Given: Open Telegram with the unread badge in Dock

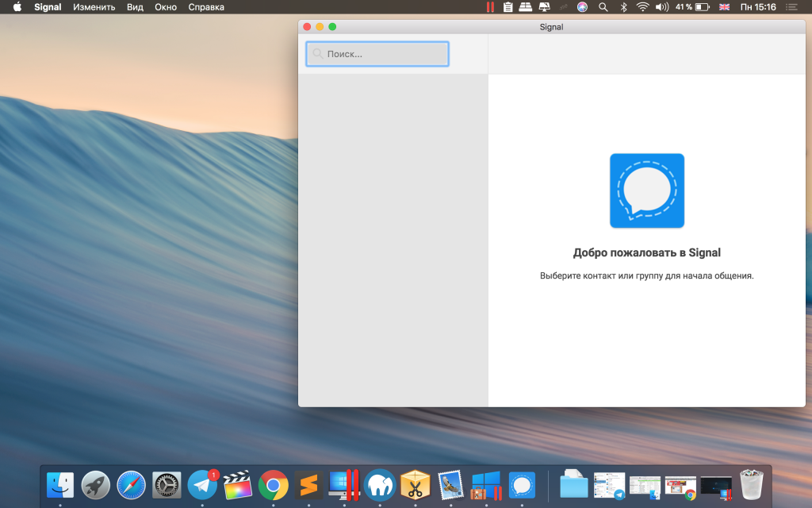Looking at the screenshot, I should point(202,485).
